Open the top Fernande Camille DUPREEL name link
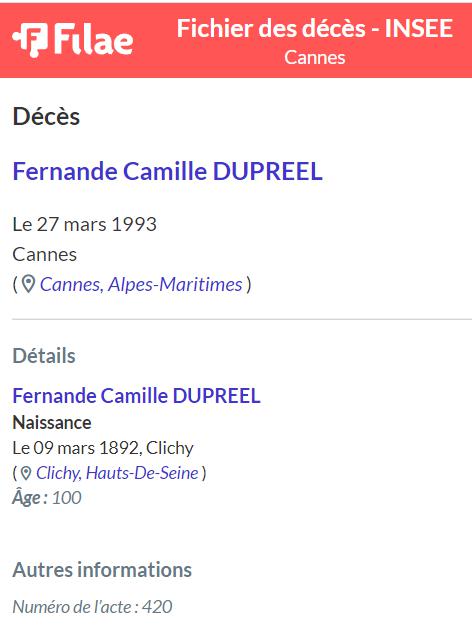Image resolution: width=472 pixels, height=628 pixels. coord(167,171)
